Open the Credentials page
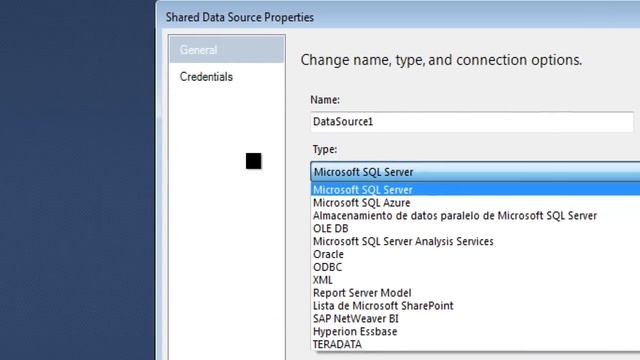This screenshot has width=640, height=360. click(206, 77)
